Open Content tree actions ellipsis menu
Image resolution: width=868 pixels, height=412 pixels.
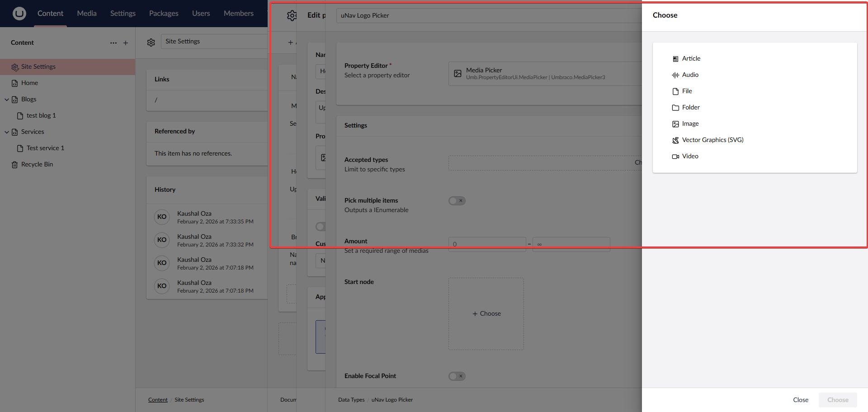click(113, 43)
